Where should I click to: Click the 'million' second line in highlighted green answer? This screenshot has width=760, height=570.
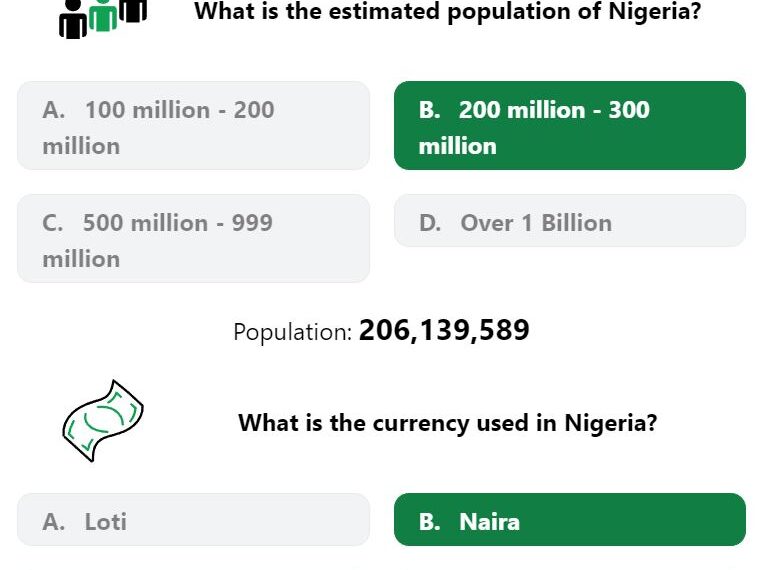(x=458, y=146)
